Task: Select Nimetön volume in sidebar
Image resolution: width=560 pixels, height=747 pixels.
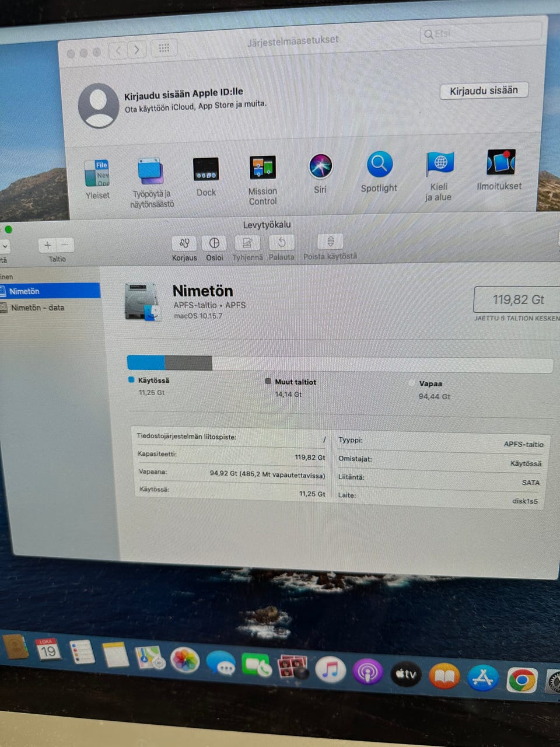Action: pos(50,291)
